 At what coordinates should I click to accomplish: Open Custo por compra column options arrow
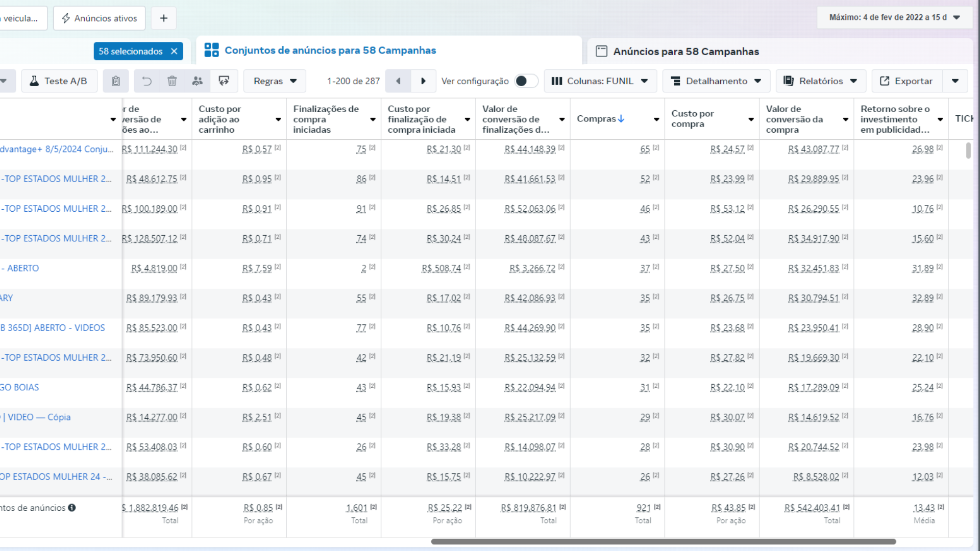(x=751, y=119)
